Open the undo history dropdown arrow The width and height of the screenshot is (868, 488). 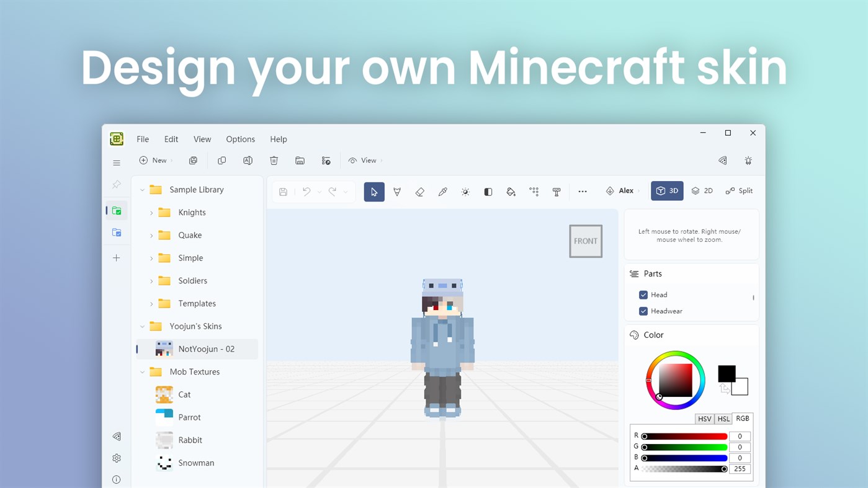pos(320,192)
